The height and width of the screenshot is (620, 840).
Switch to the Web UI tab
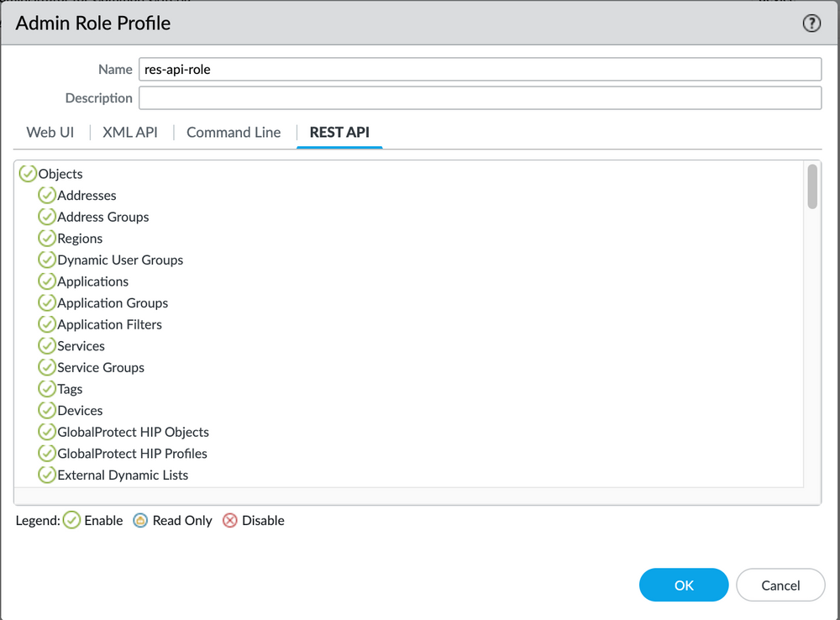click(49, 132)
